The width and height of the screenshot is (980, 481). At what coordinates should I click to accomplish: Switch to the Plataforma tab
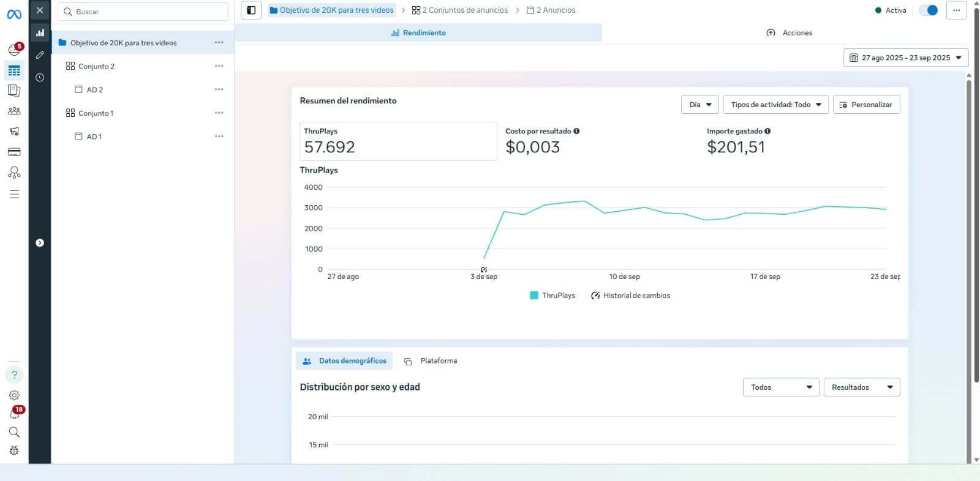click(x=431, y=361)
